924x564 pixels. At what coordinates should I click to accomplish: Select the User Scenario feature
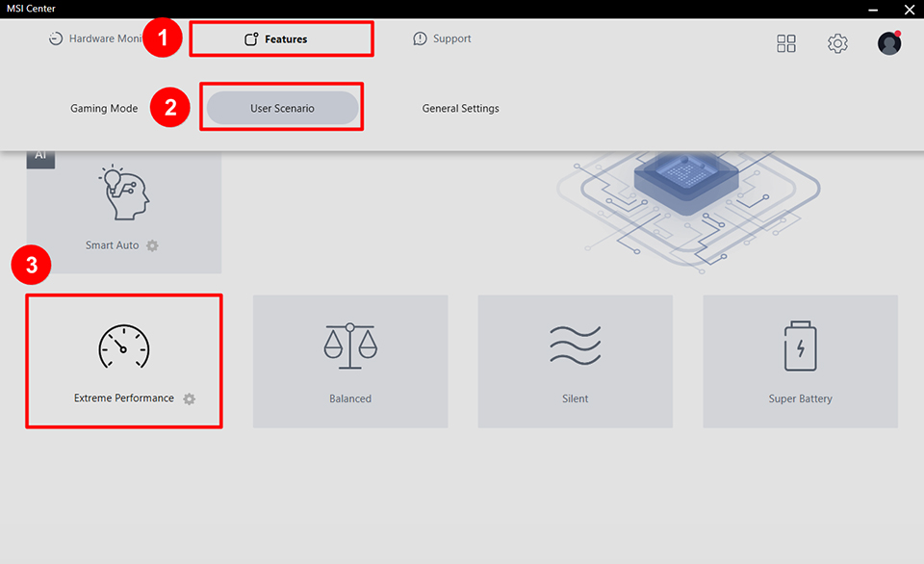coord(282,108)
